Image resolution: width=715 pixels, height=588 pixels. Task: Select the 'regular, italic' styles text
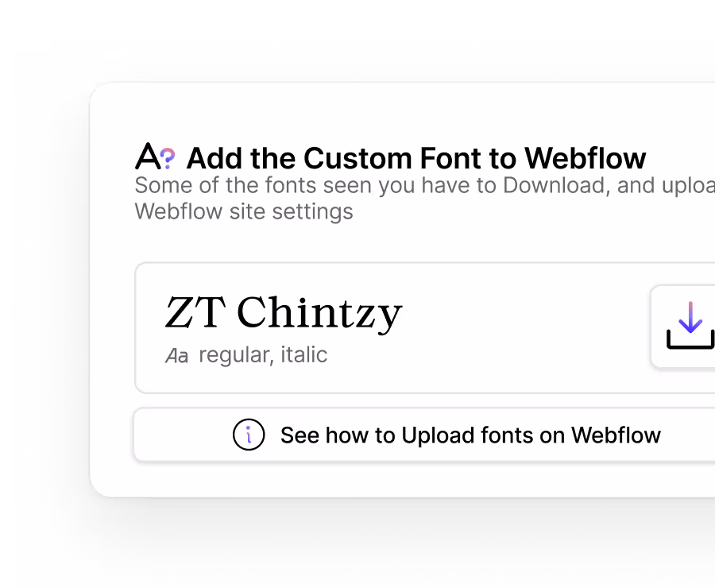[263, 355]
